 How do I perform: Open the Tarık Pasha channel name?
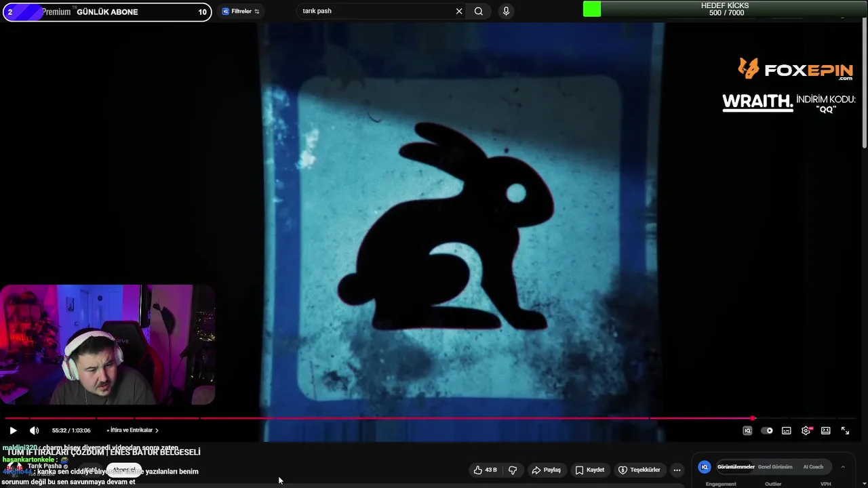pos(45,466)
